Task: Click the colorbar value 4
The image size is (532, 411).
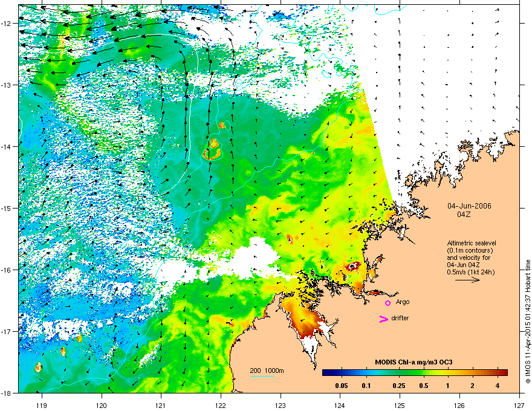Action: pos(498,386)
